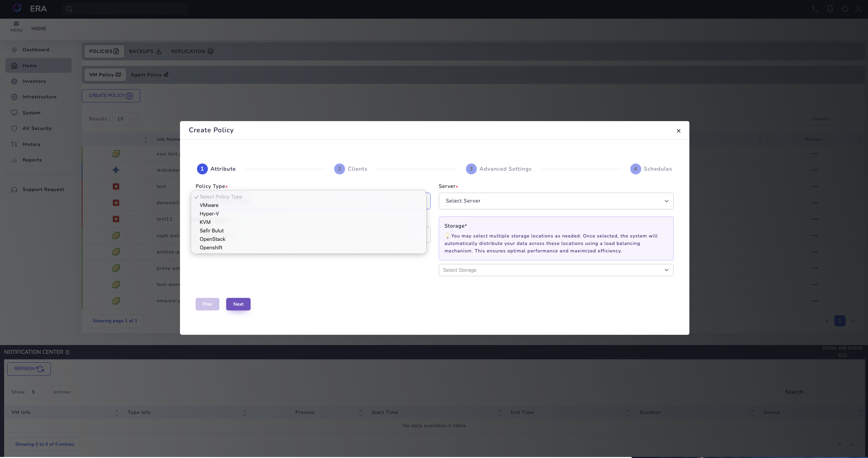
Task: Open the Select Server dropdown
Action: tap(556, 201)
